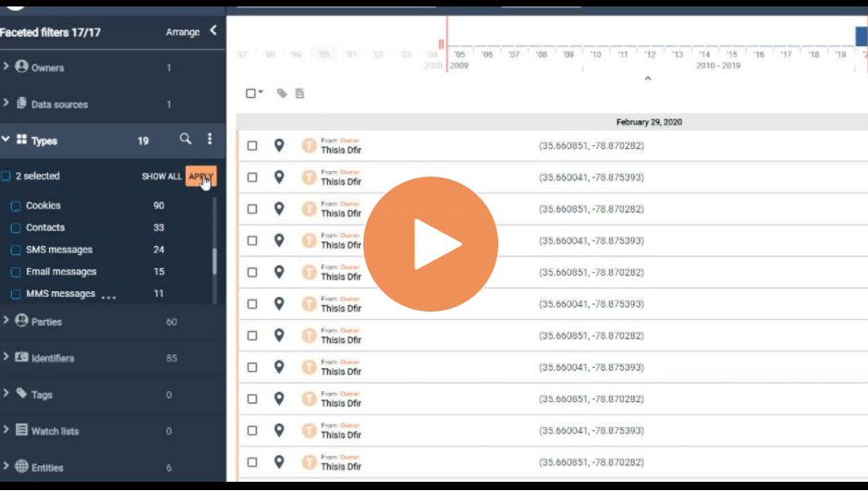868x491 pixels.
Task: Expand the Parties filter section
Action: click(6, 320)
